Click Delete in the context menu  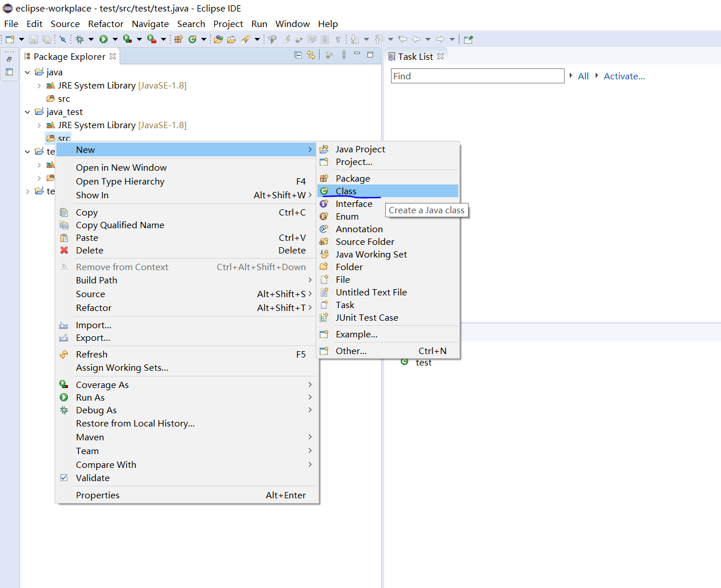pyautogui.click(x=187, y=250)
